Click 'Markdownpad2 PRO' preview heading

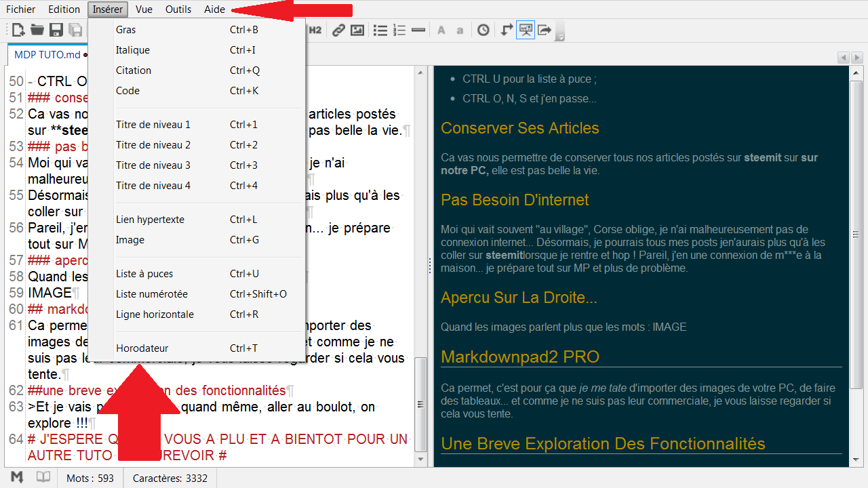coord(520,357)
